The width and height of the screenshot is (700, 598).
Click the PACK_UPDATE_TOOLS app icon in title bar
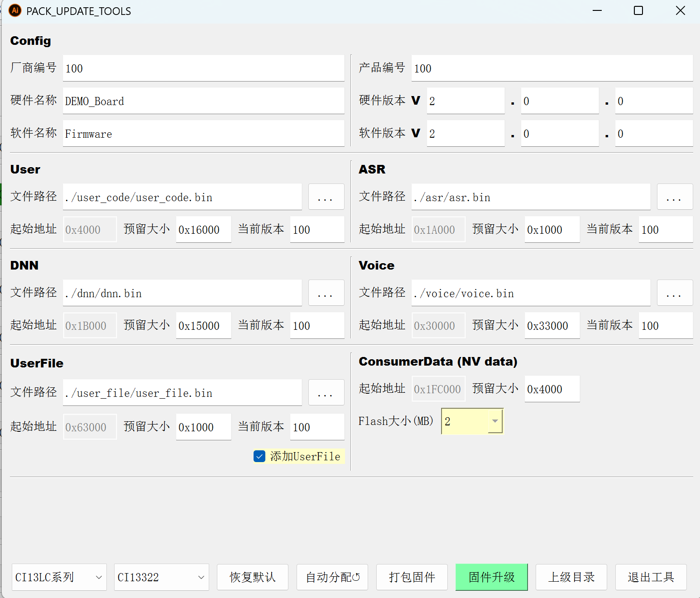15,10
